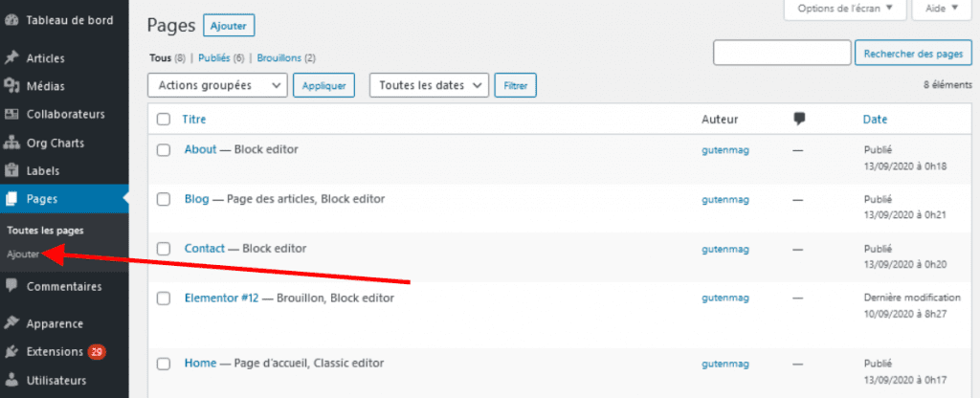Open the Home page title link
980x398 pixels.
point(201,364)
